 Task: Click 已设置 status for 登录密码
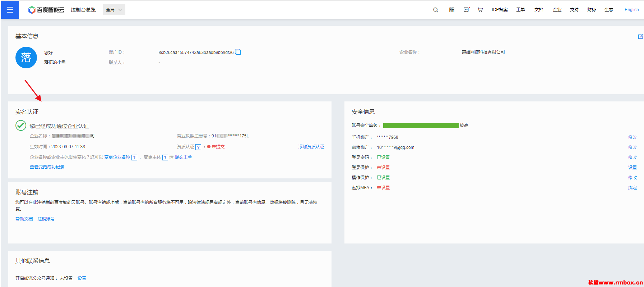(383, 158)
